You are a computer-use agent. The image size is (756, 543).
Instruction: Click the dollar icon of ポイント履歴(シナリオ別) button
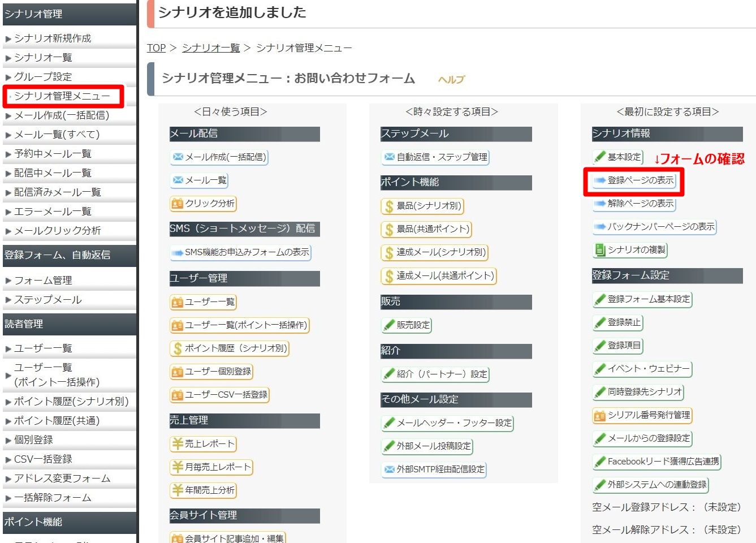(x=178, y=348)
